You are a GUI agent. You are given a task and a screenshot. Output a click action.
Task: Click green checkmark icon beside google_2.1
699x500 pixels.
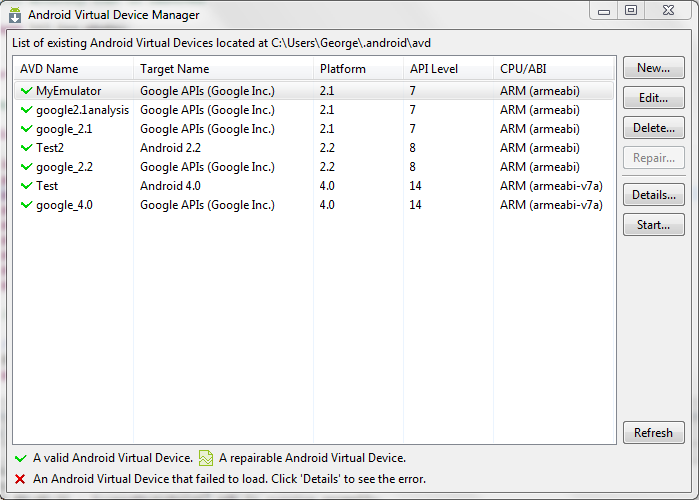[26, 129]
